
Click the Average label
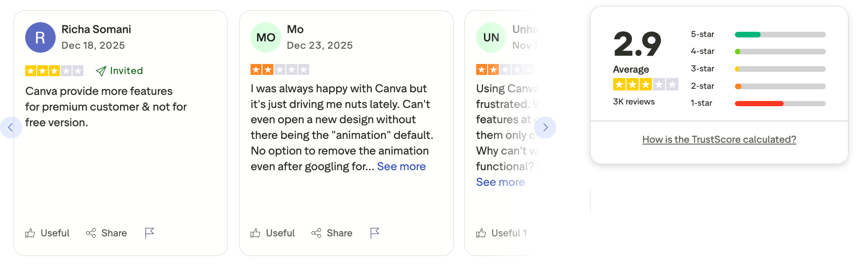tap(631, 69)
